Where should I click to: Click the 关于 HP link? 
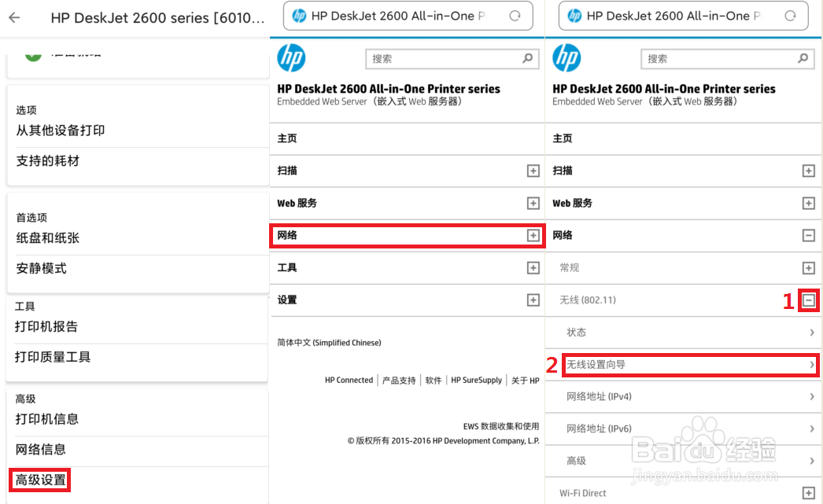(526, 381)
